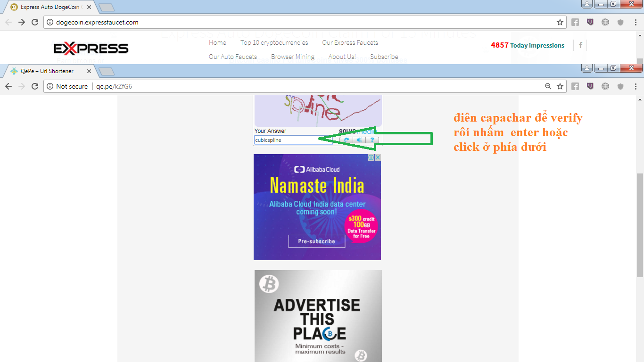The height and width of the screenshot is (362, 644).
Task: Play the audio captcha challenge
Action: tap(359, 140)
